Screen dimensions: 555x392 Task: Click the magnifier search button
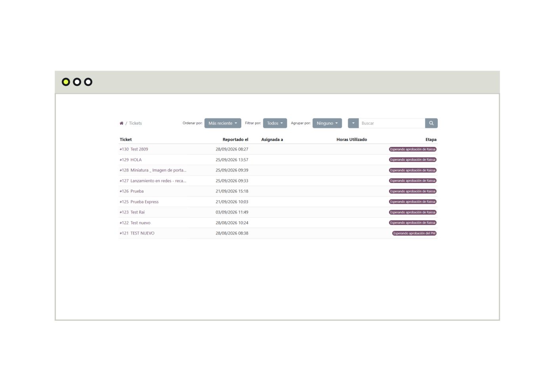click(x=431, y=123)
